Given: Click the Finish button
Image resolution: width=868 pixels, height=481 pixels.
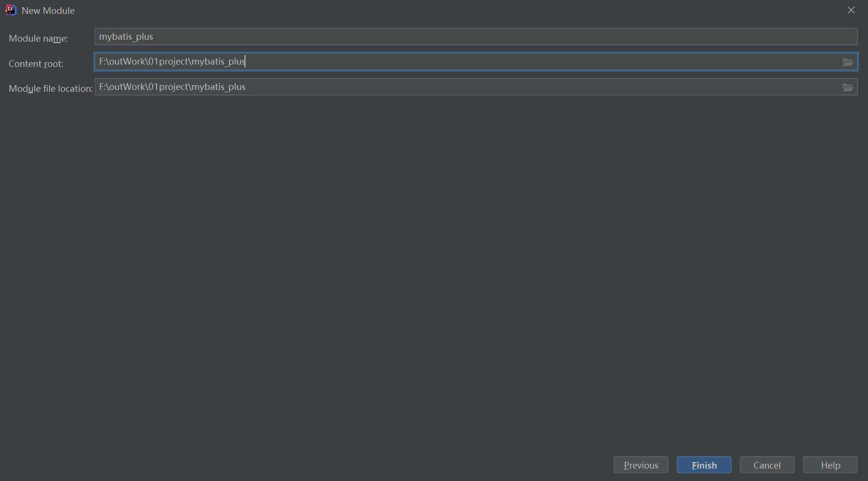Looking at the screenshot, I should [704, 465].
